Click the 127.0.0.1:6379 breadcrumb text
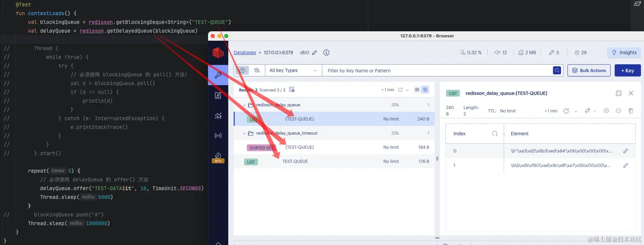This screenshot has width=644, height=245. pyautogui.click(x=278, y=53)
